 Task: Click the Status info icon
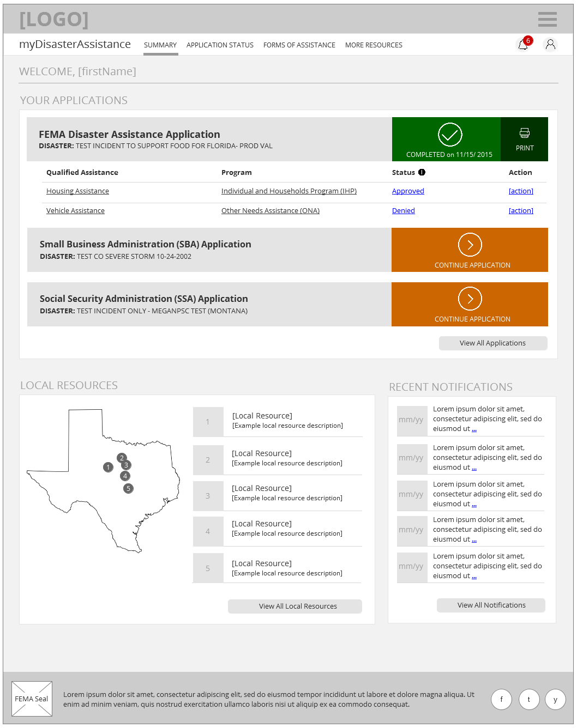coord(422,172)
